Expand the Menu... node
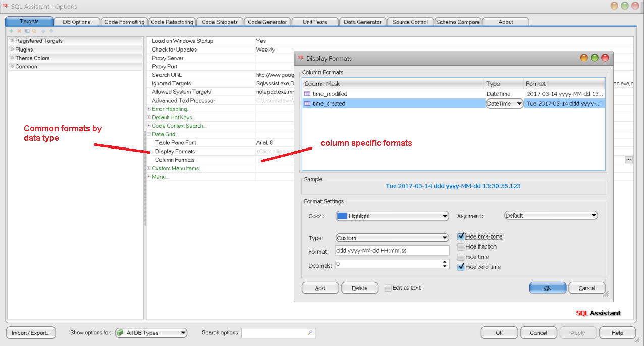The image size is (644, 346). click(149, 177)
